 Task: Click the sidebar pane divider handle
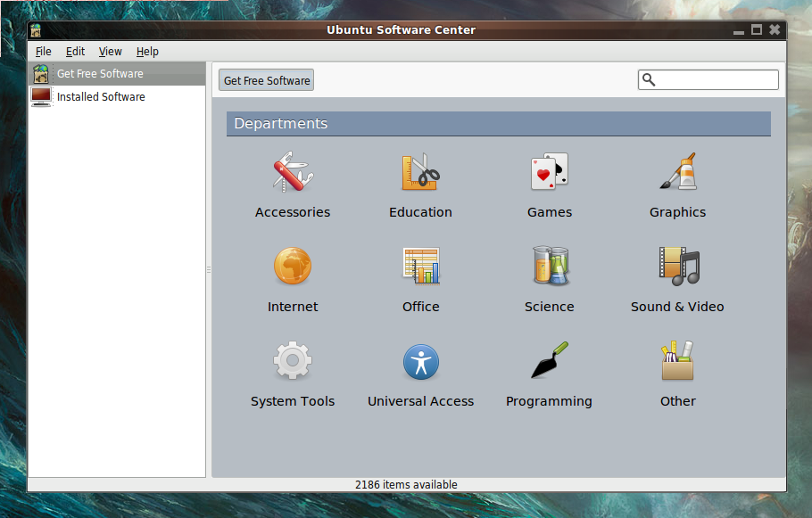[x=209, y=269]
